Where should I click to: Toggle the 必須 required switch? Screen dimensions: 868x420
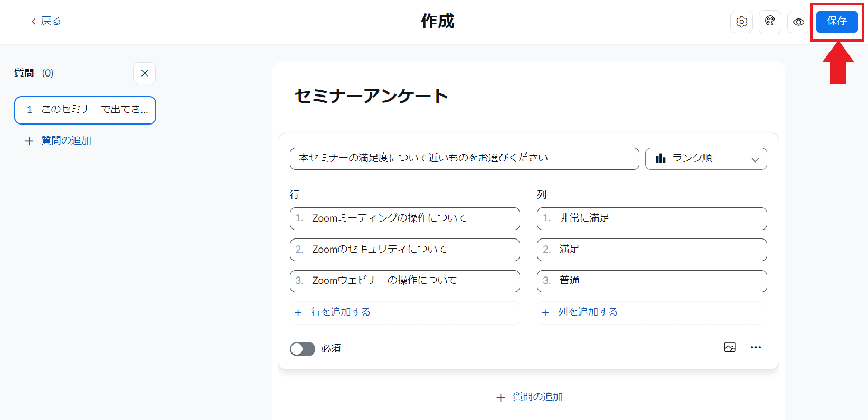point(302,349)
